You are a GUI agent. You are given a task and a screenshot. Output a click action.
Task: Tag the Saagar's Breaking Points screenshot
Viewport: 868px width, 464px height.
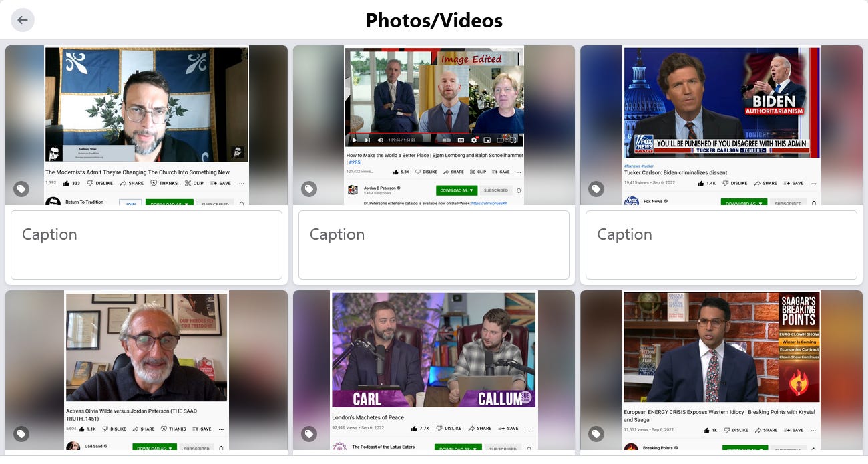596,434
